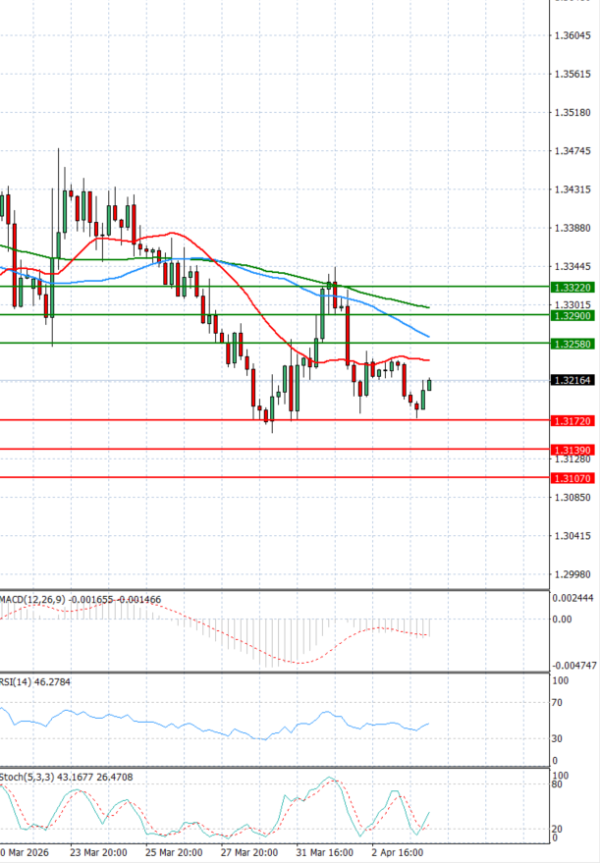Click the 1.32900 resistance price label

(573, 315)
